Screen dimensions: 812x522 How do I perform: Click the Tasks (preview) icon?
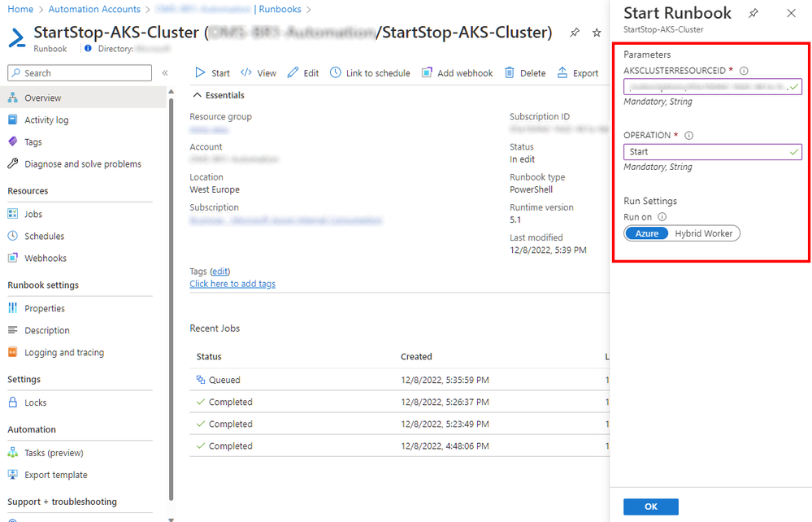point(13,453)
